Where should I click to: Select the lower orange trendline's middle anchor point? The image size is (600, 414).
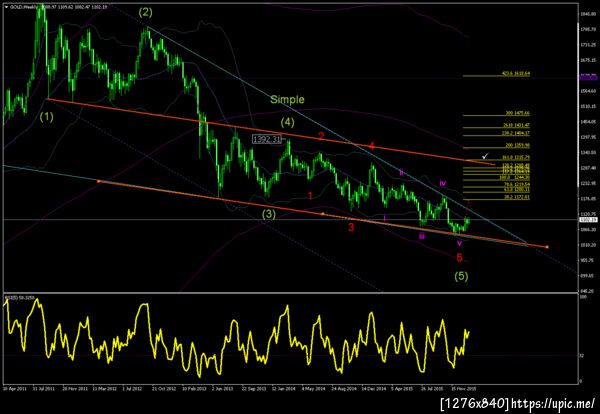pos(323,214)
